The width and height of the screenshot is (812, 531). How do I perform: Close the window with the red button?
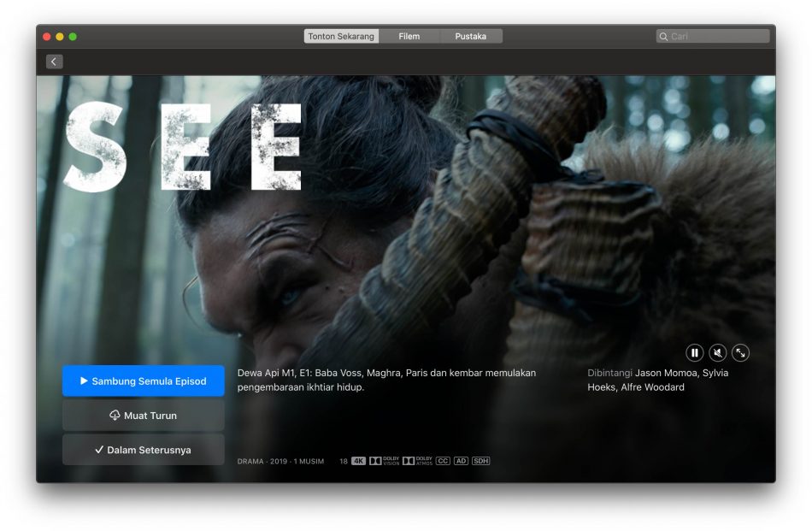click(47, 36)
